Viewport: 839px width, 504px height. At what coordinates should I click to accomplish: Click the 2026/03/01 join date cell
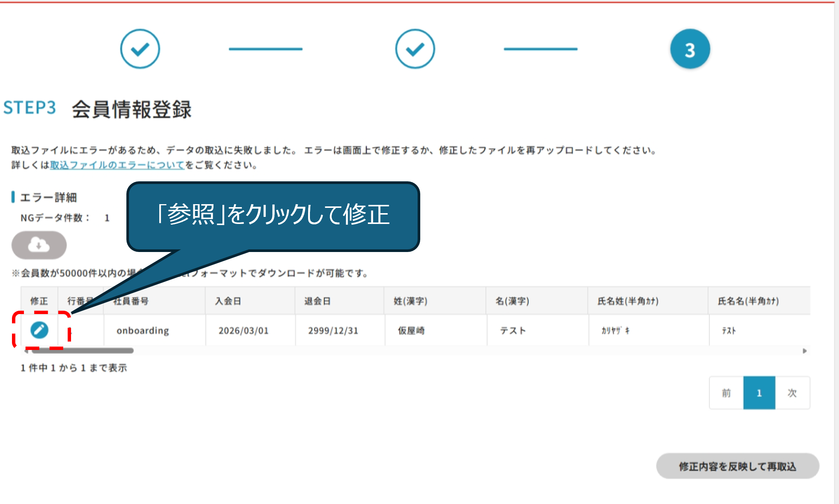(x=243, y=331)
